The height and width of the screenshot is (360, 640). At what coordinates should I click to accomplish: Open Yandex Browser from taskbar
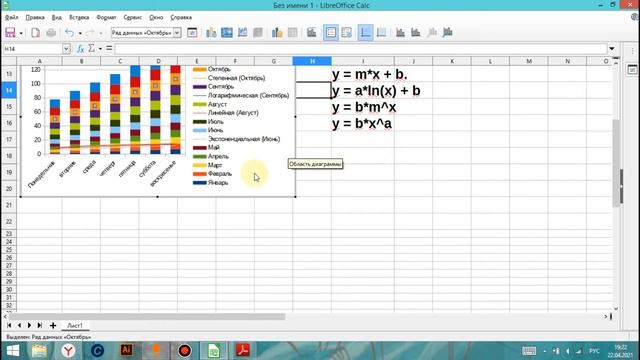pos(68,351)
